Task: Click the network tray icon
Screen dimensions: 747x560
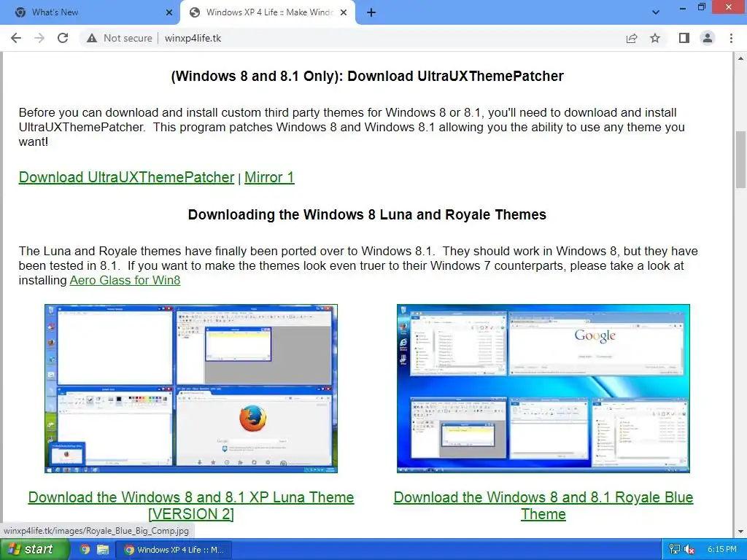Action: (x=675, y=549)
